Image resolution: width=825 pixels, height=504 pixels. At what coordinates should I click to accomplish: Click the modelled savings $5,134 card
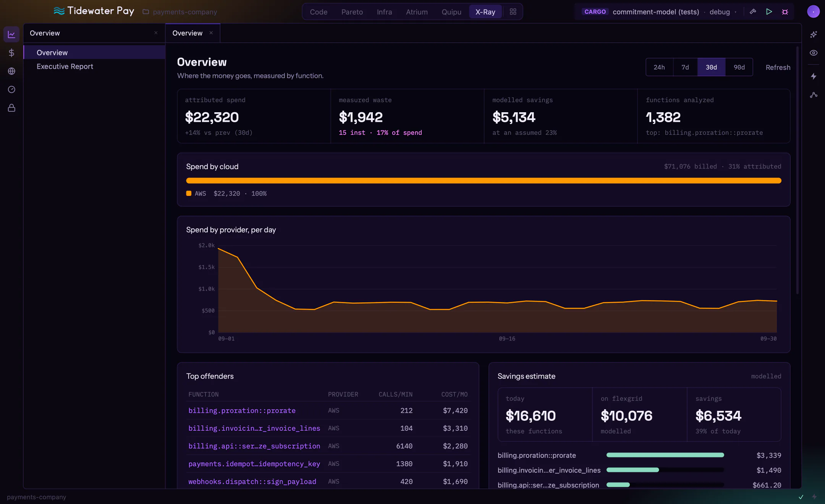tap(561, 116)
